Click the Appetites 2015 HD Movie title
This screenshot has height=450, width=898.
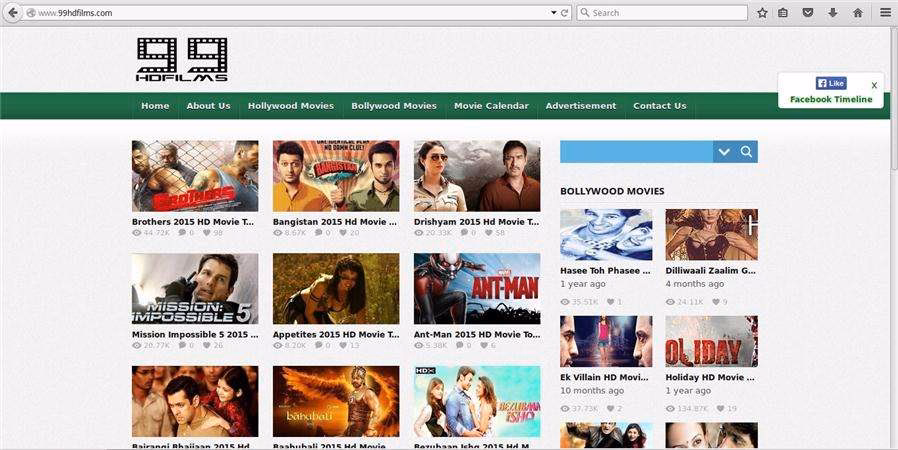[x=336, y=334]
